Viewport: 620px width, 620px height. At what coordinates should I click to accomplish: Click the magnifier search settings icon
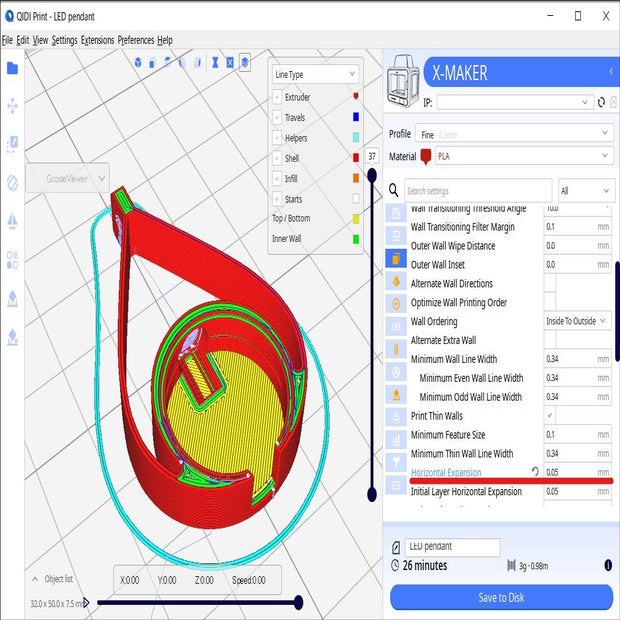pyautogui.click(x=396, y=190)
